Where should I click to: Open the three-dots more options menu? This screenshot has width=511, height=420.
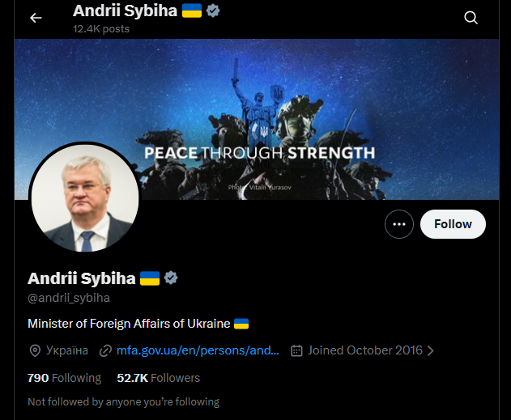coord(399,224)
